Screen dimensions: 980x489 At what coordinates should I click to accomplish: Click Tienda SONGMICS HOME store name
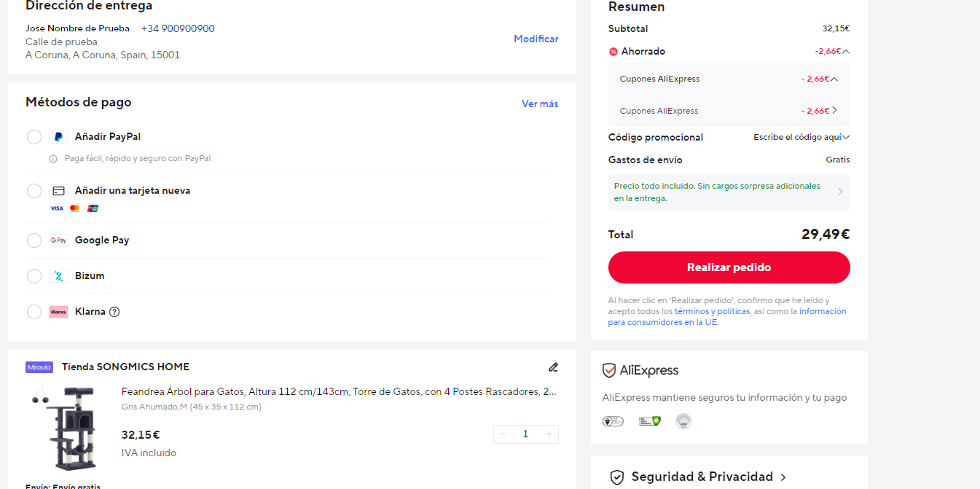pyautogui.click(x=125, y=367)
